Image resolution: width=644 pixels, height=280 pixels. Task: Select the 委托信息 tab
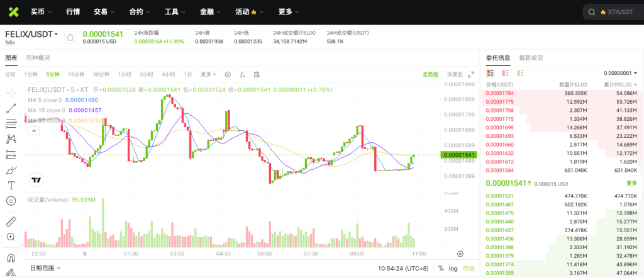[x=498, y=58]
